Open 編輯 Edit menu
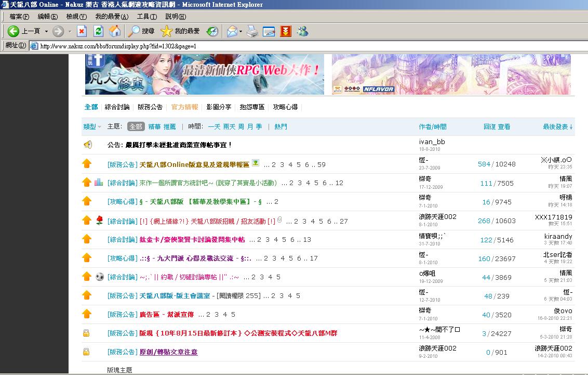This screenshot has height=375, width=588. pyautogui.click(x=48, y=17)
